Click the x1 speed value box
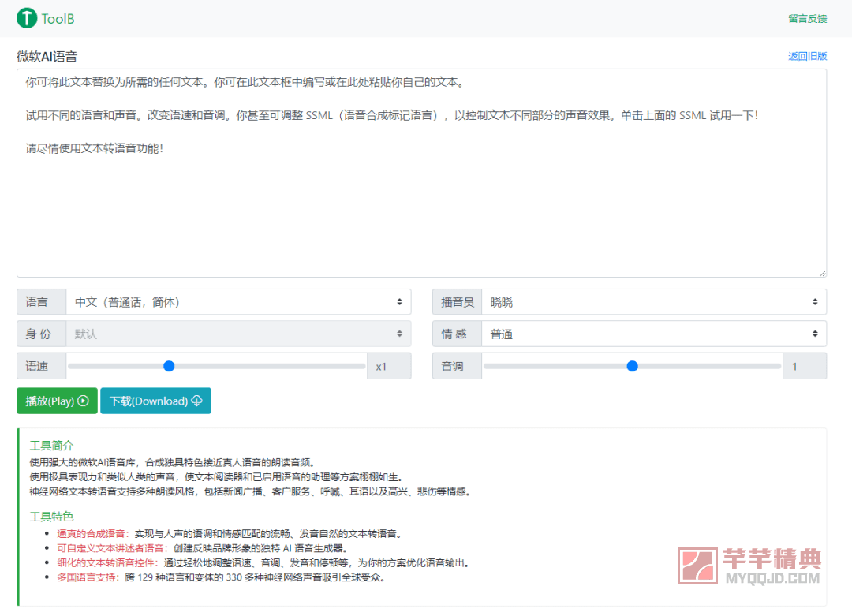 coord(389,366)
